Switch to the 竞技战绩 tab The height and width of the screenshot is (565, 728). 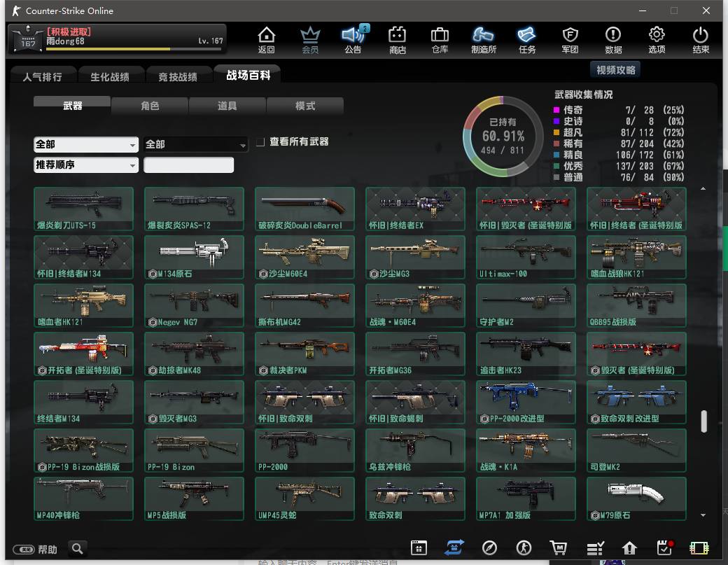click(x=178, y=76)
